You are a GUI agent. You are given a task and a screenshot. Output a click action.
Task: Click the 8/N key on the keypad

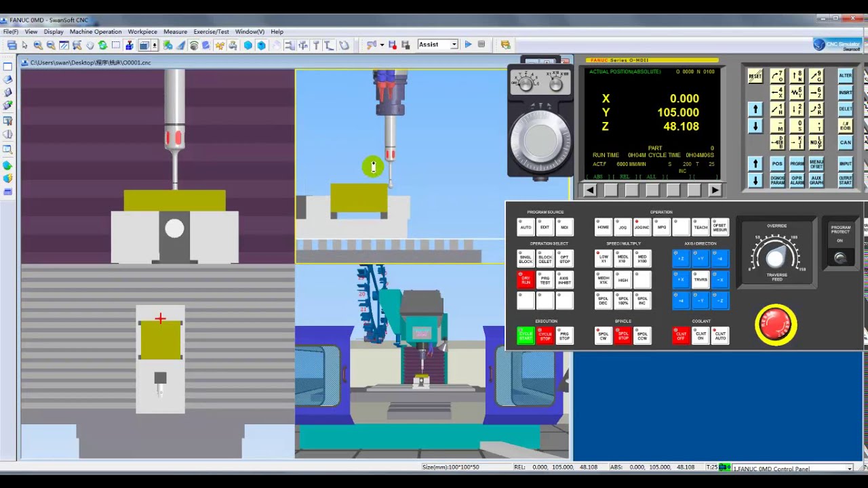pos(797,75)
